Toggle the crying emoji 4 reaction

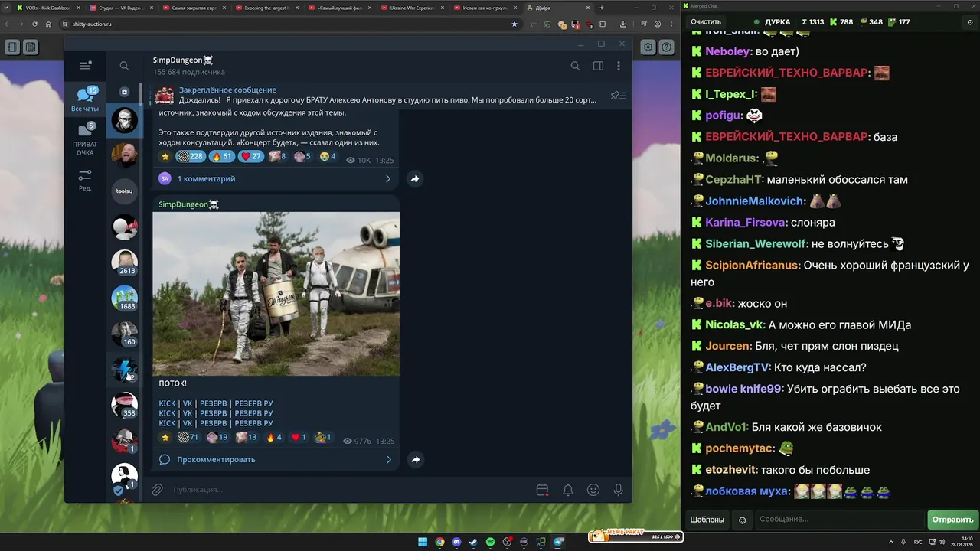click(x=328, y=156)
